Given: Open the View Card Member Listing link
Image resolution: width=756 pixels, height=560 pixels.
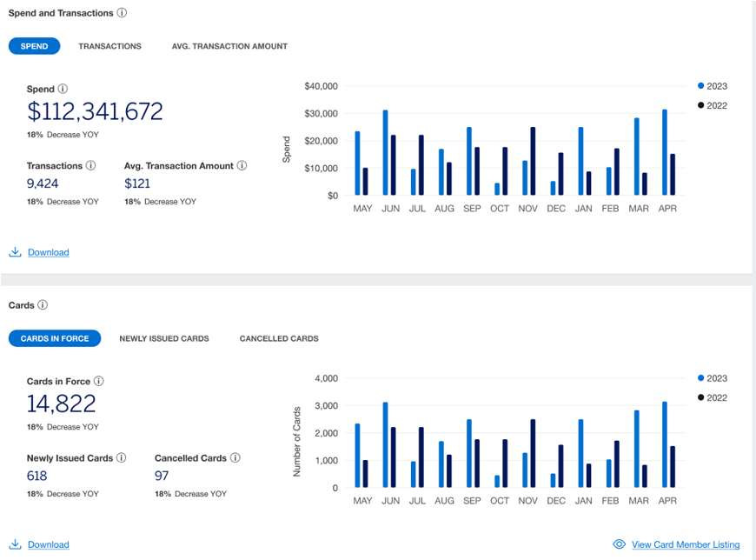Looking at the screenshot, I should tap(686, 544).
